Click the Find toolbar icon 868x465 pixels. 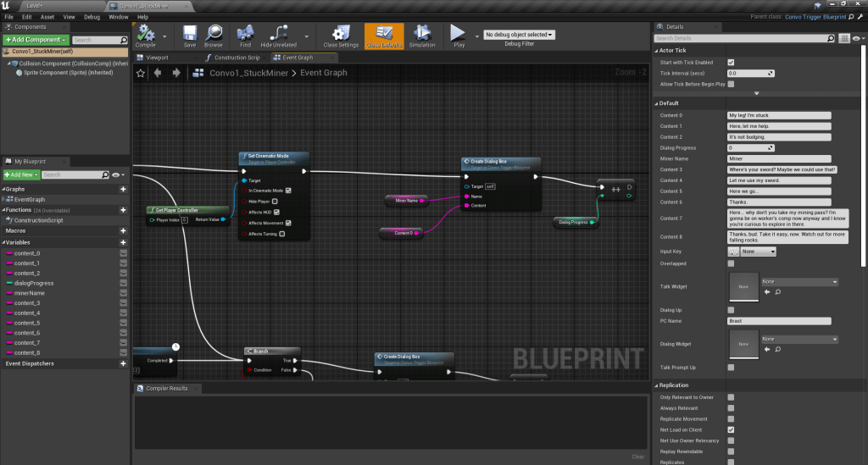[x=245, y=35]
